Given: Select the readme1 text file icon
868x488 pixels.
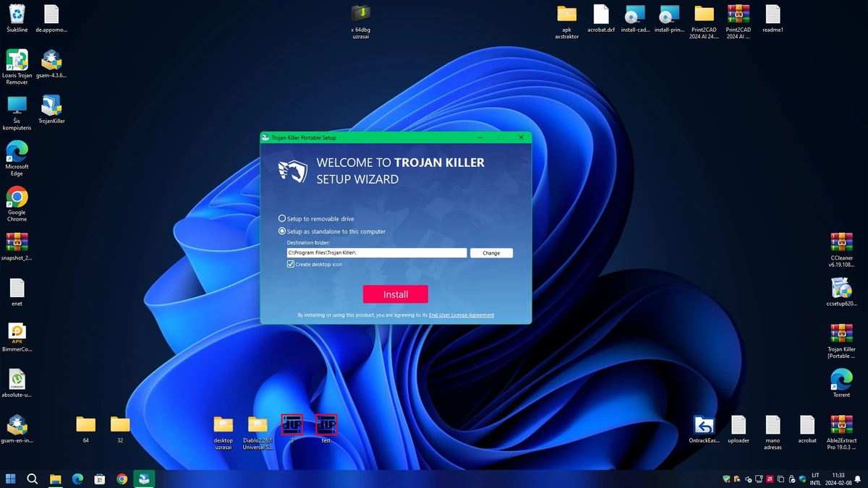Looking at the screenshot, I should [x=773, y=18].
